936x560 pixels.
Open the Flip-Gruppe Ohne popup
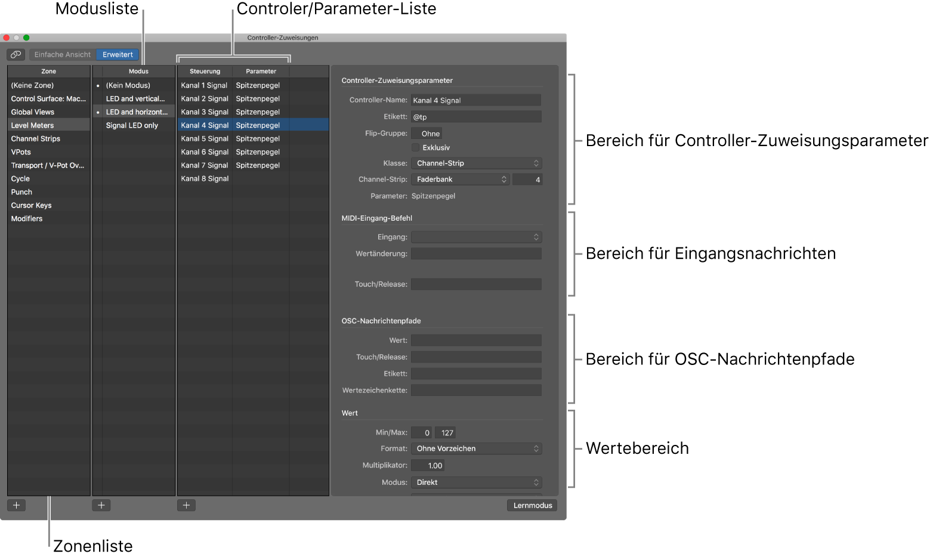[427, 134]
